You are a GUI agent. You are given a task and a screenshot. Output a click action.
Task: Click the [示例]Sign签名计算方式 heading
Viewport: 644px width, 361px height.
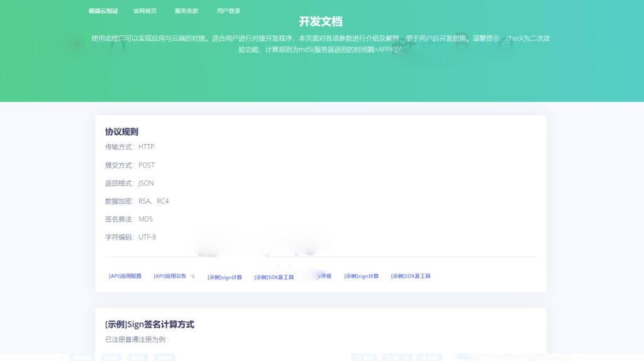click(x=150, y=325)
